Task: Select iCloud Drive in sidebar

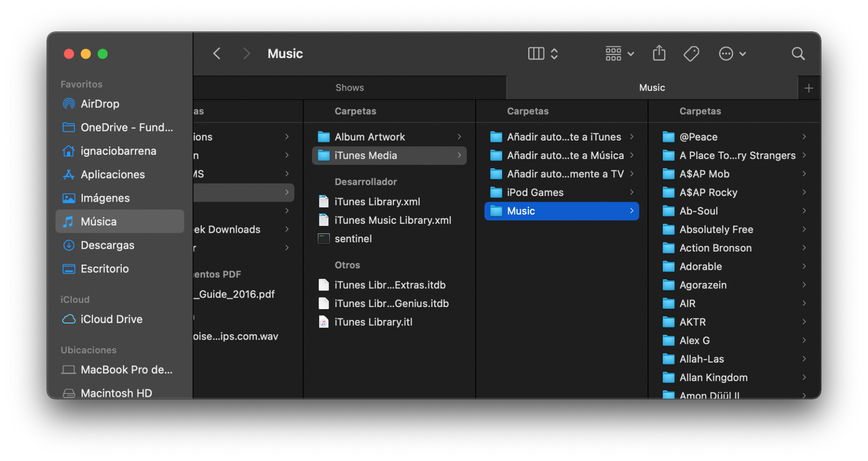Action: [111, 319]
